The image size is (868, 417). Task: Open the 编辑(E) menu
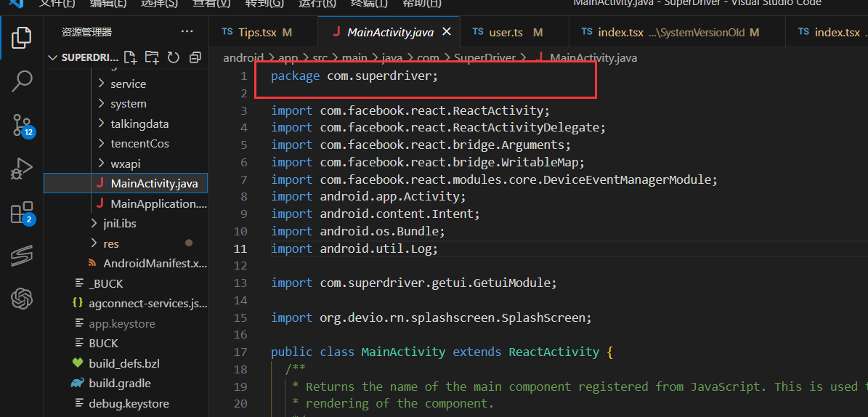tap(108, 3)
